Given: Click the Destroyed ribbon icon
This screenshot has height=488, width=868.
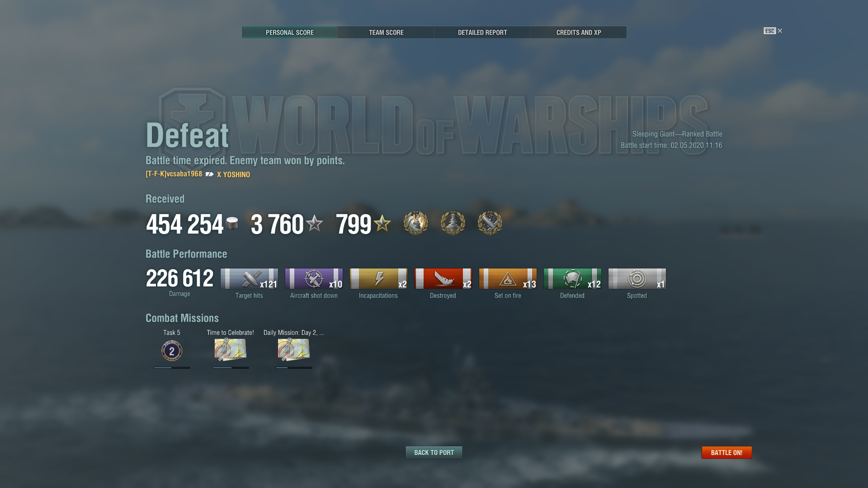Looking at the screenshot, I should coord(443,278).
